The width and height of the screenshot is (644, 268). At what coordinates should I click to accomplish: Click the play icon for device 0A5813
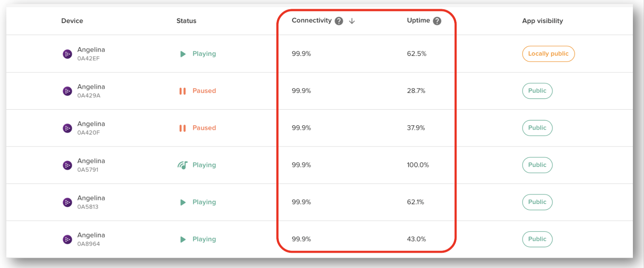pos(183,202)
